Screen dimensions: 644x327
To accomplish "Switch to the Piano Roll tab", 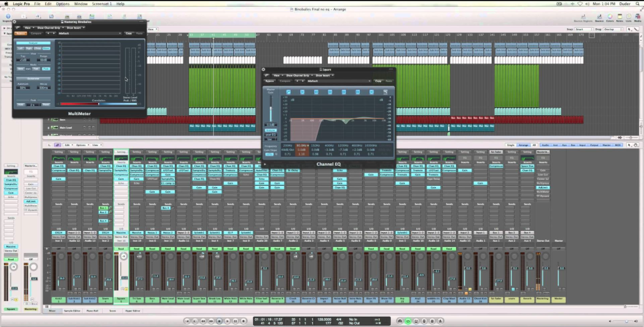I will click(93, 311).
